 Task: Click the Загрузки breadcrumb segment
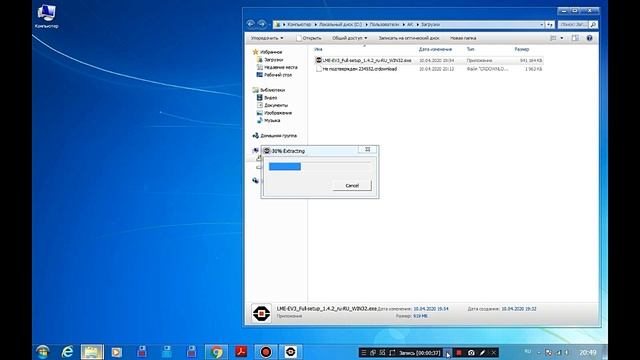(430, 24)
